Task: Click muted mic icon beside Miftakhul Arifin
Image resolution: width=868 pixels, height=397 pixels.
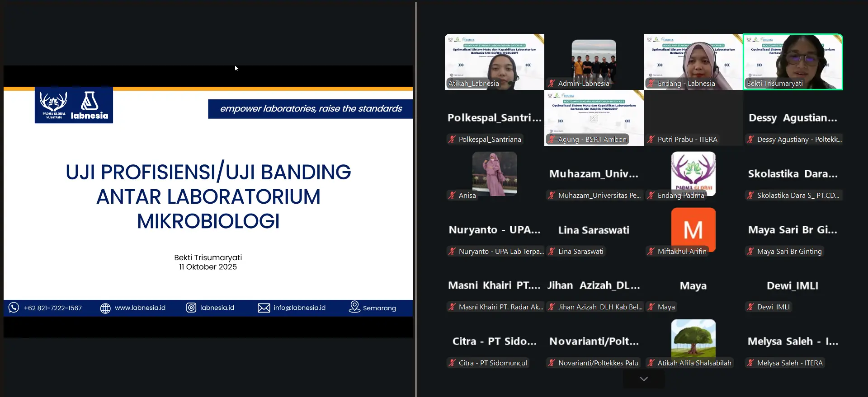Action: click(651, 252)
